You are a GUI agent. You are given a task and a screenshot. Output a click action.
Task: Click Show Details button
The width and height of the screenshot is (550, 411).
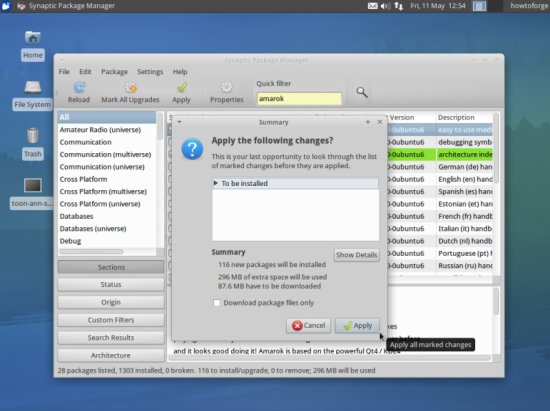tap(356, 255)
